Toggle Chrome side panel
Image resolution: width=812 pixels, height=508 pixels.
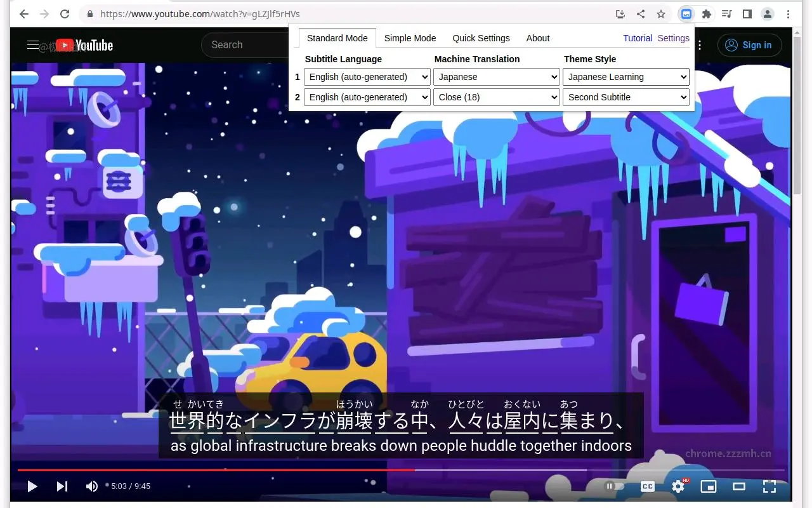pos(747,14)
